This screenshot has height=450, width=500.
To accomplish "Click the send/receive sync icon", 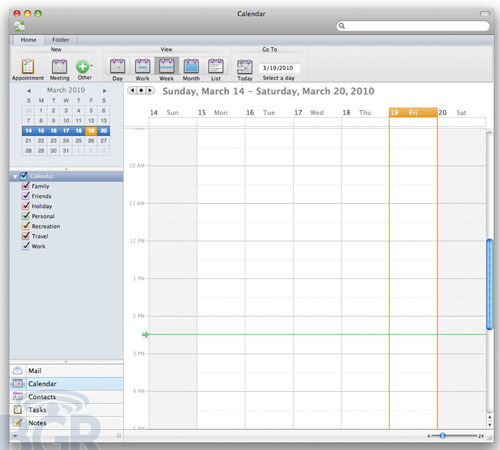I will click(19, 26).
